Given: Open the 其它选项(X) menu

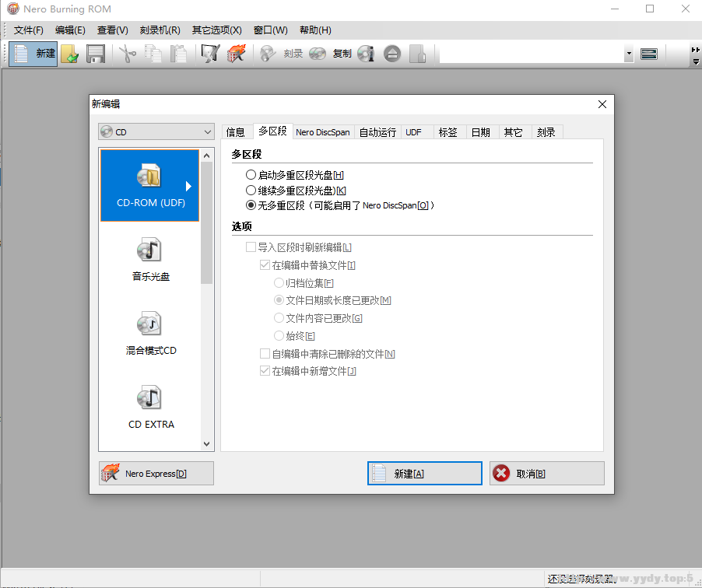Looking at the screenshot, I should (x=216, y=30).
